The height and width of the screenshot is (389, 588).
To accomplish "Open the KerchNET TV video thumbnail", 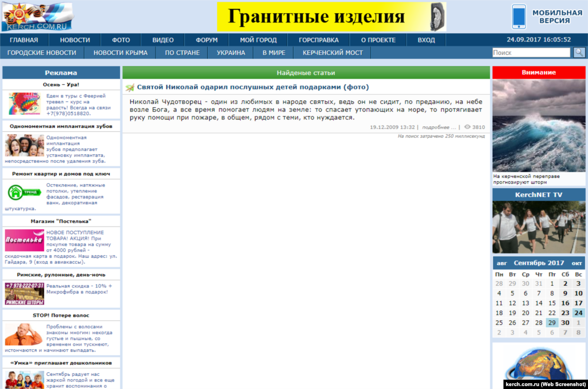I will point(539,227).
